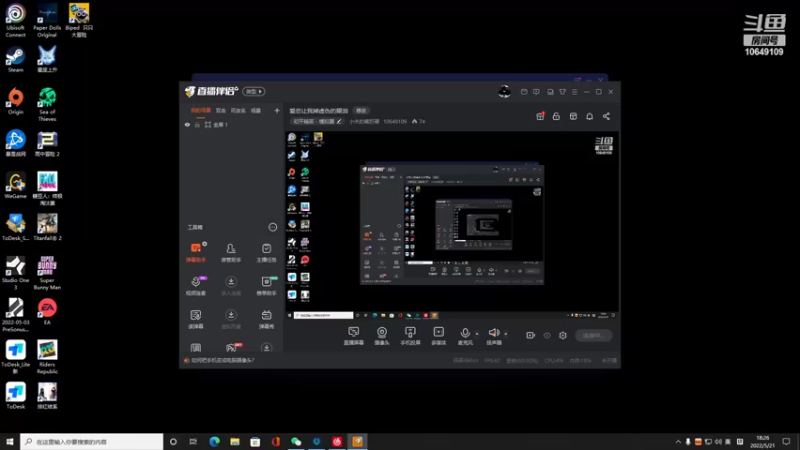Open the Origin desktop shortcut

[x=15, y=102]
